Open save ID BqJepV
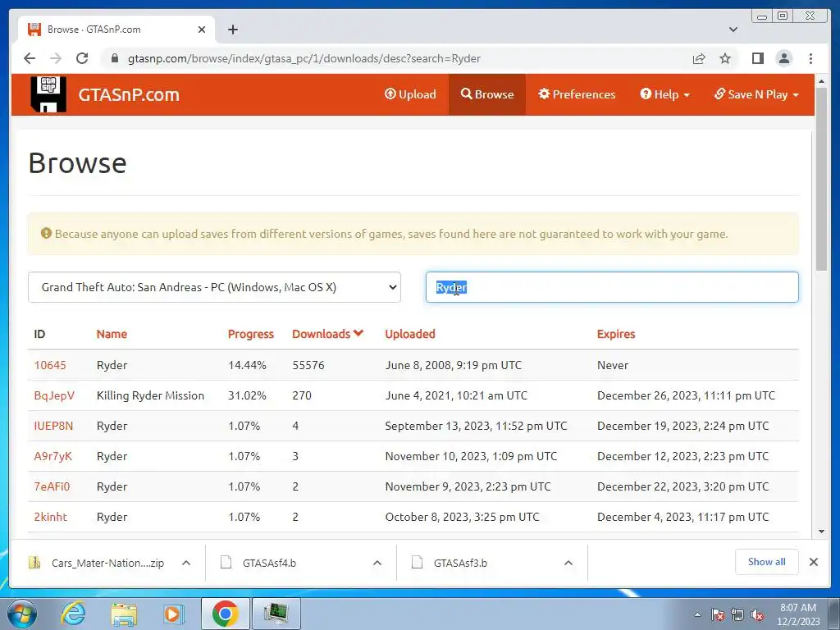This screenshot has width=840, height=630. click(54, 395)
